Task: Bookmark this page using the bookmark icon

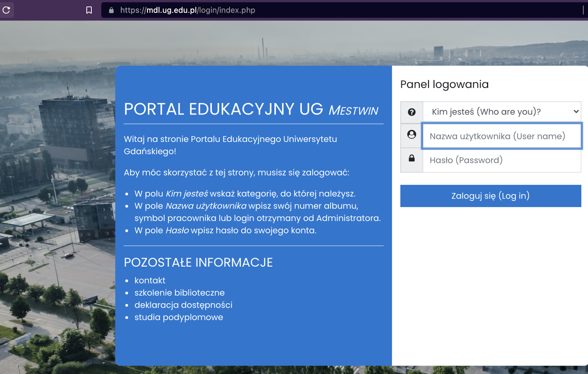Action: (x=89, y=10)
